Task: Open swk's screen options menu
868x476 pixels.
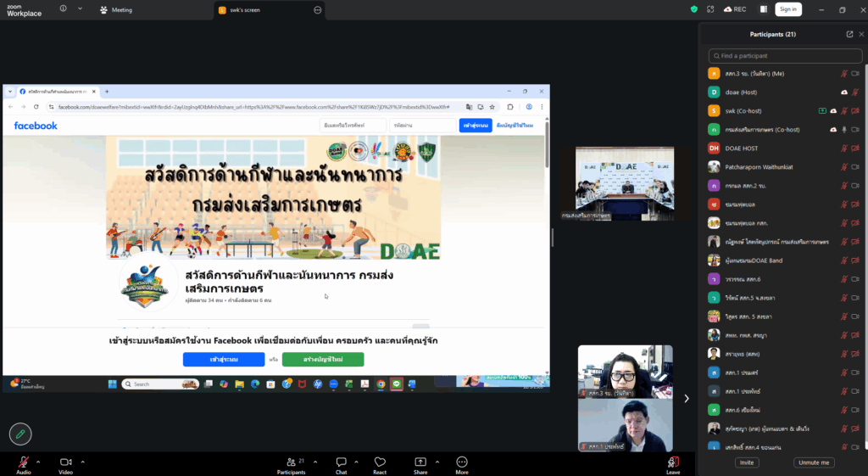Action: pyautogui.click(x=317, y=10)
